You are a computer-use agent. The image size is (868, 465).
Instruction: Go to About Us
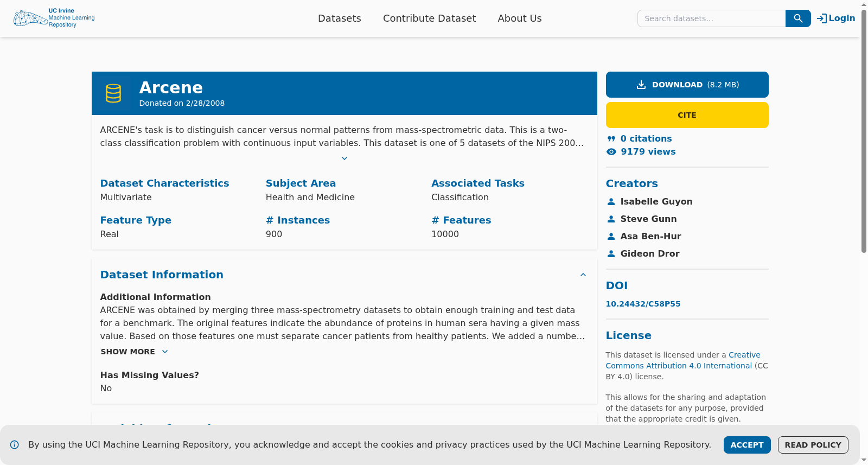coord(520,18)
